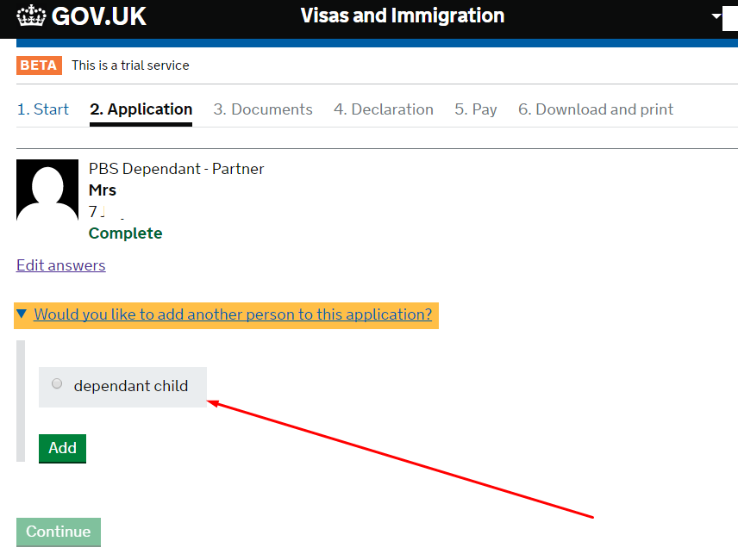The image size is (738, 560).
Task: Open the 6. Download and print step
Action: coord(596,109)
